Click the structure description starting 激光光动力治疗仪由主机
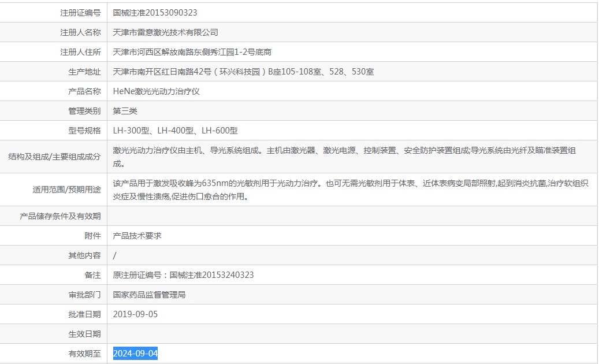The height and width of the screenshot is (364, 599). coord(344,157)
